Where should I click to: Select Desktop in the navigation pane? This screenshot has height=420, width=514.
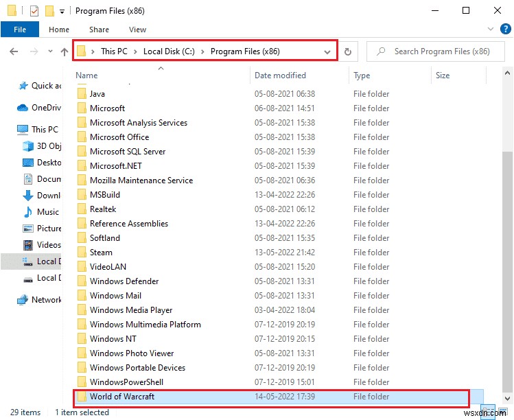(42, 162)
